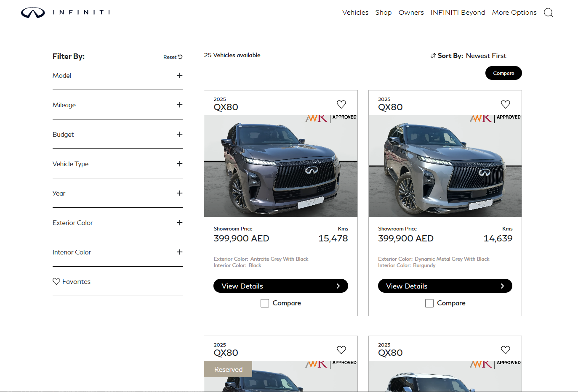Image resolution: width=578 pixels, height=392 pixels.
Task: Click the 399,900 AED price on first card
Action: (x=241, y=238)
